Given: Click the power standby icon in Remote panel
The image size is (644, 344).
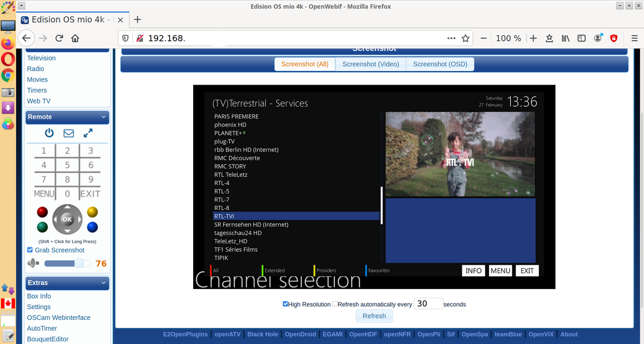Looking at the screenshot, I should click(49, 133).
